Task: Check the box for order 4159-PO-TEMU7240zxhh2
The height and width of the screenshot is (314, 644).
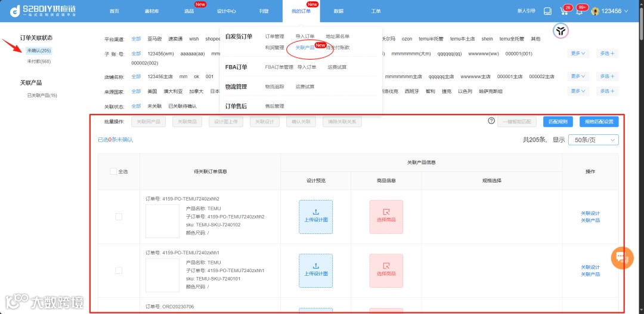Action: pyautogui.click(x=119, y=217)
